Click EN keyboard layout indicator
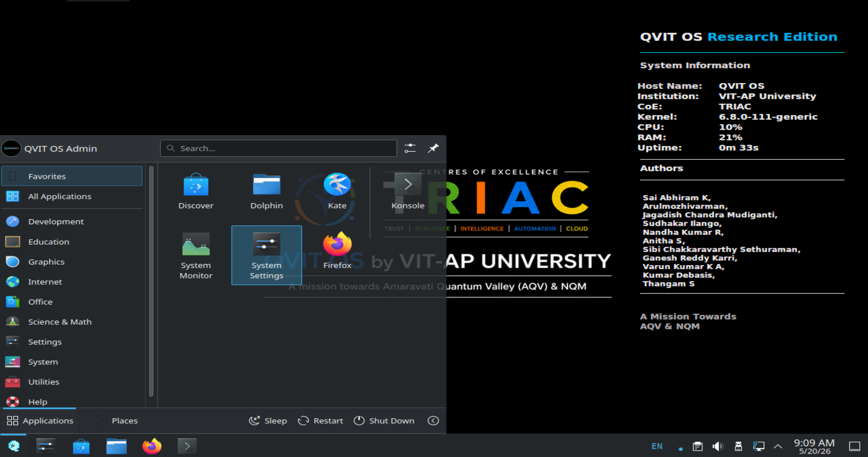The image size is (868, 457). click(657, 446)
